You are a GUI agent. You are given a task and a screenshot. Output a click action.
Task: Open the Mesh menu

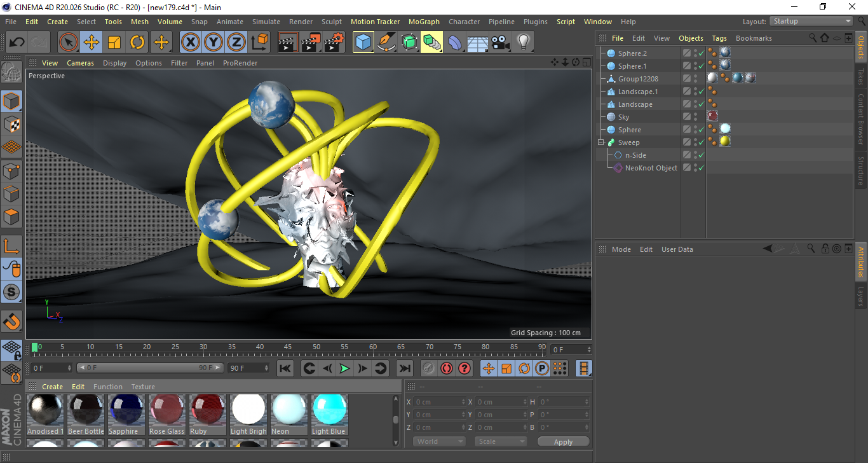[139, 22]
